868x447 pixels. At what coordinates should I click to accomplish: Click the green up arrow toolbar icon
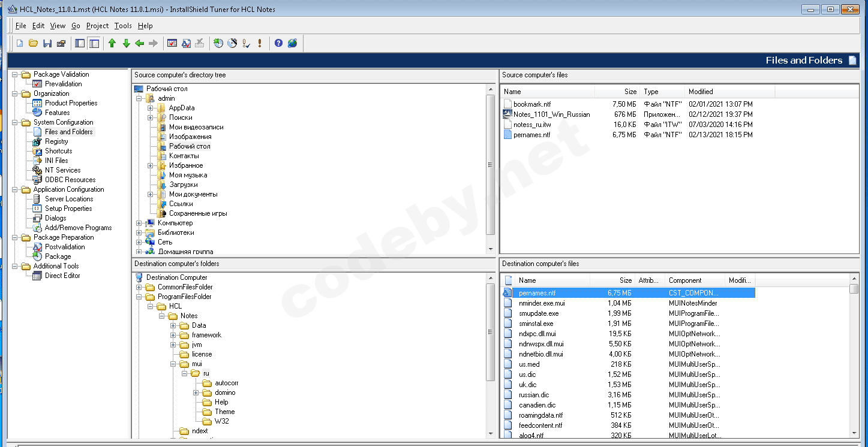[112, 43]
